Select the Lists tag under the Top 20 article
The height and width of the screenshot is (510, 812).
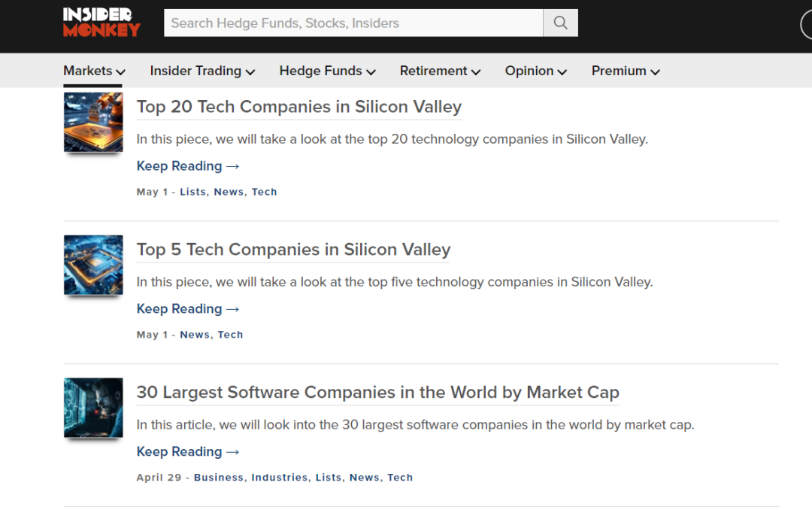click(192, 192)
